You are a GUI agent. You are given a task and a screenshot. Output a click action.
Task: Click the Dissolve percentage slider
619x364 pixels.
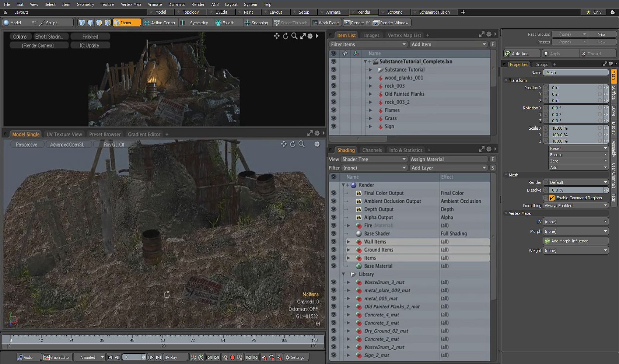[575, 190]
